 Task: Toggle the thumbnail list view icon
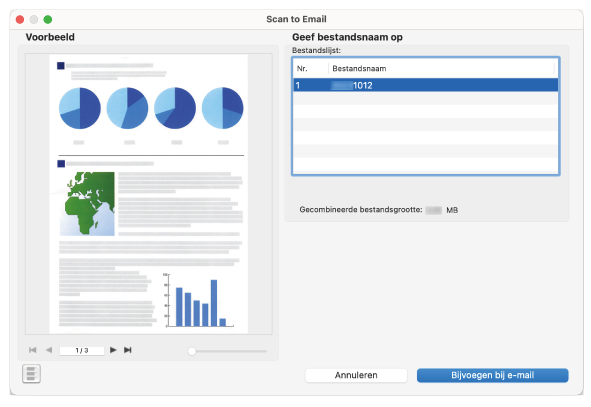click(31, 373)
